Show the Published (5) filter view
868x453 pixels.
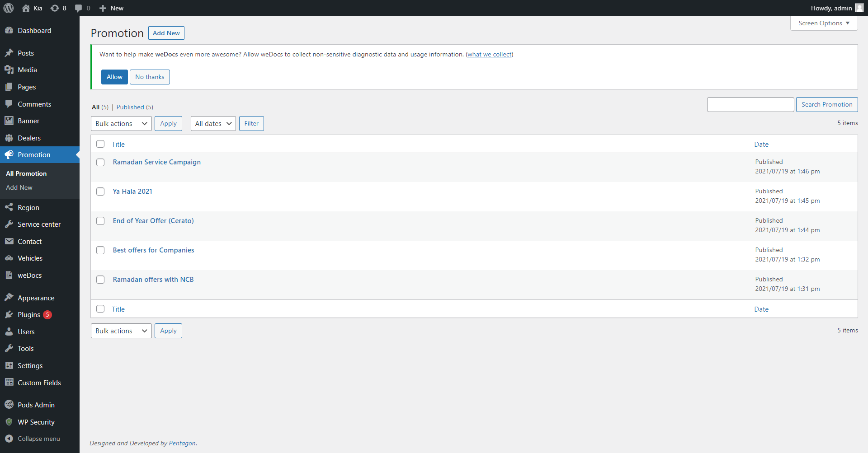tap(135, 107)
